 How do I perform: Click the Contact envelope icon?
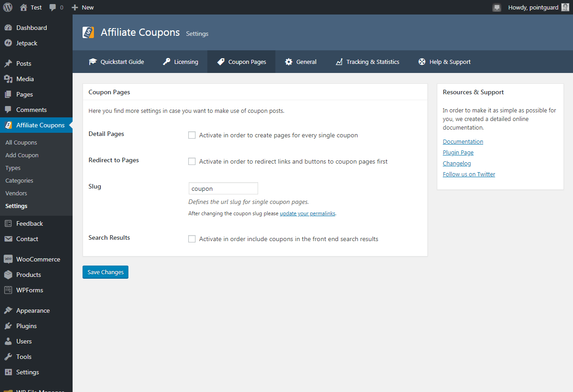[8, 239]
